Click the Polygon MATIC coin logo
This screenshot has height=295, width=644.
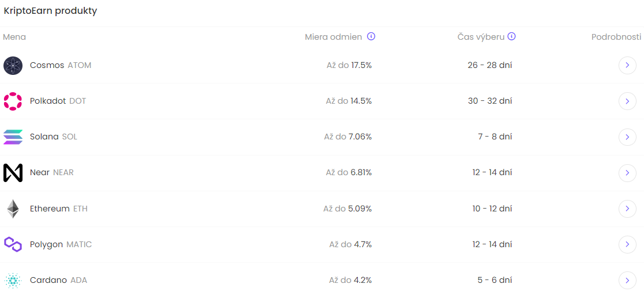tap(13, 244)
